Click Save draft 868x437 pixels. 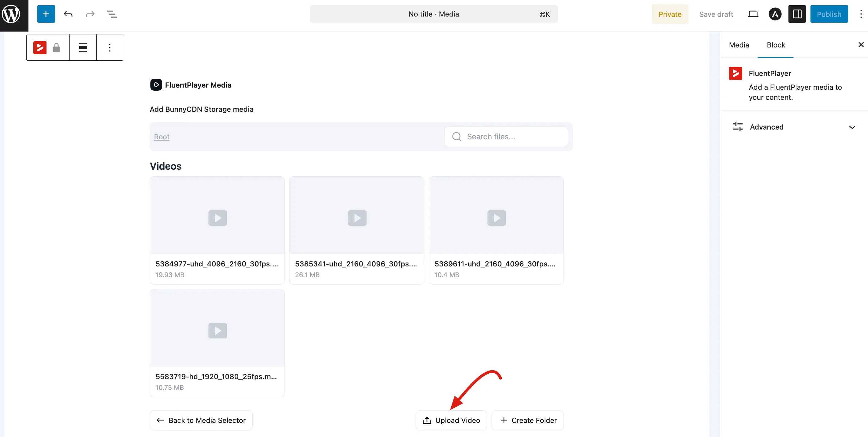tap(716, 14)
